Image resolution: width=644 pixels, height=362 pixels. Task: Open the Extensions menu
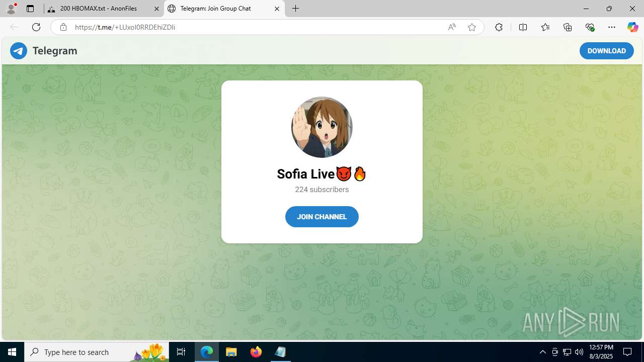499,27
